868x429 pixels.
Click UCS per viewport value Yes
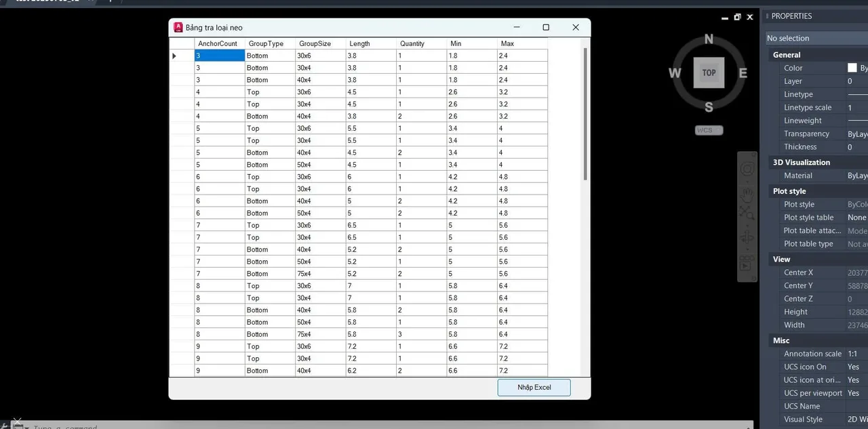point(853,393)
